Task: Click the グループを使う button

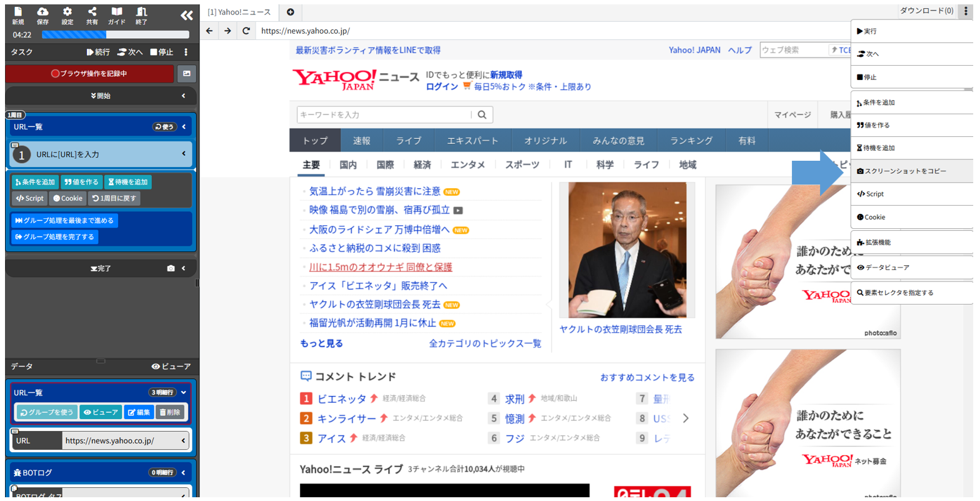Action: (x=47, y=412)
